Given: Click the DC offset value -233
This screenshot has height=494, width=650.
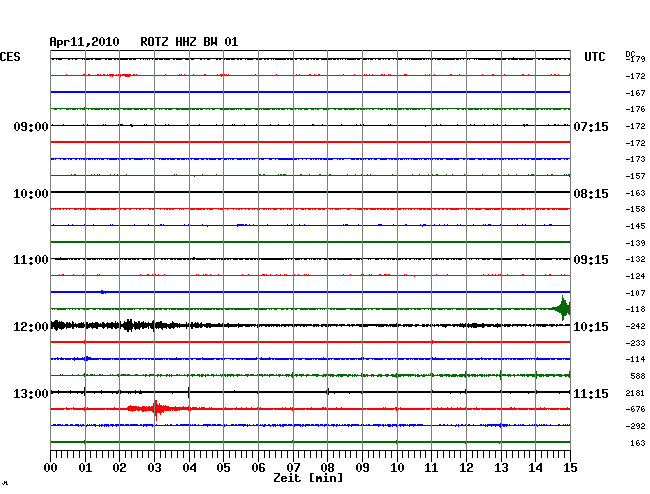Looking at the screenshot, I should (635, 343).
